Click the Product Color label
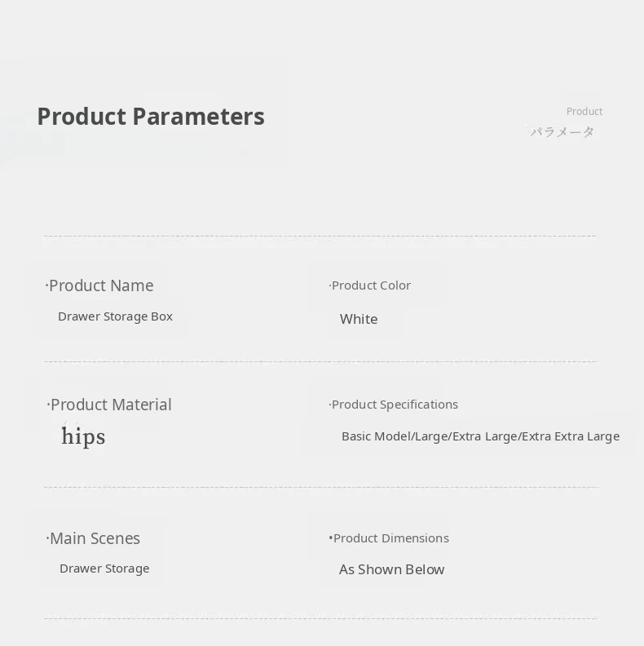Viewport: 644px width, 646px height. click(x=371, y=285)
